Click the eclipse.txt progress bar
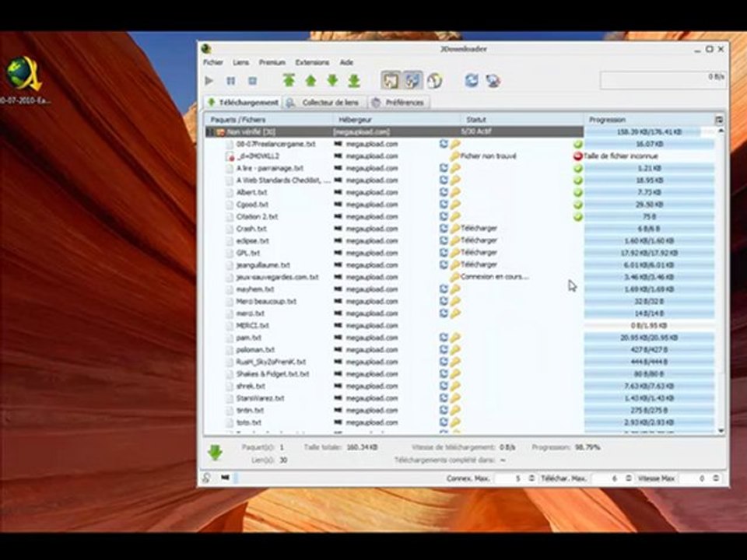 tap(649, 241)
